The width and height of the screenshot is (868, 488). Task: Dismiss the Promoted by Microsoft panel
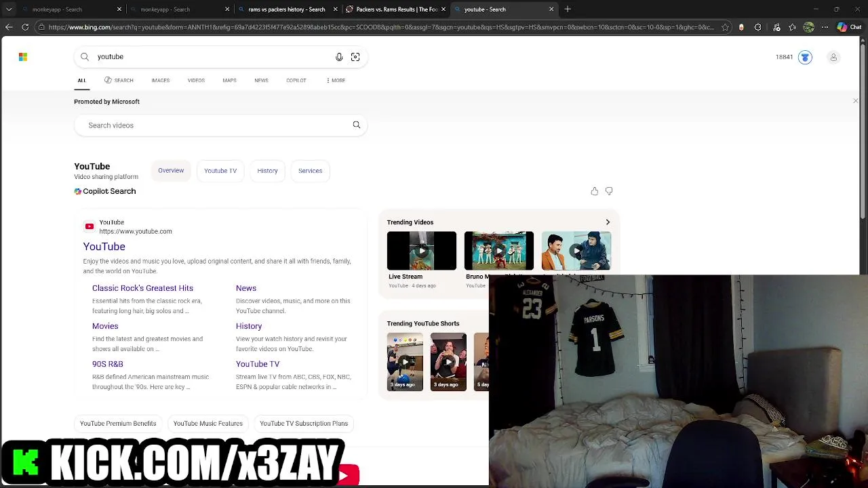[855, 101]
